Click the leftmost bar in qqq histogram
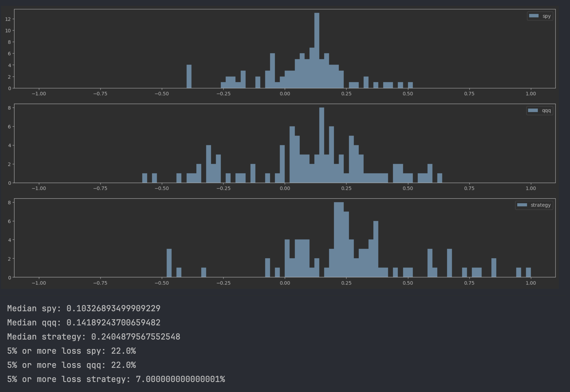Screen dimensions: 570x392 (144, 178)
